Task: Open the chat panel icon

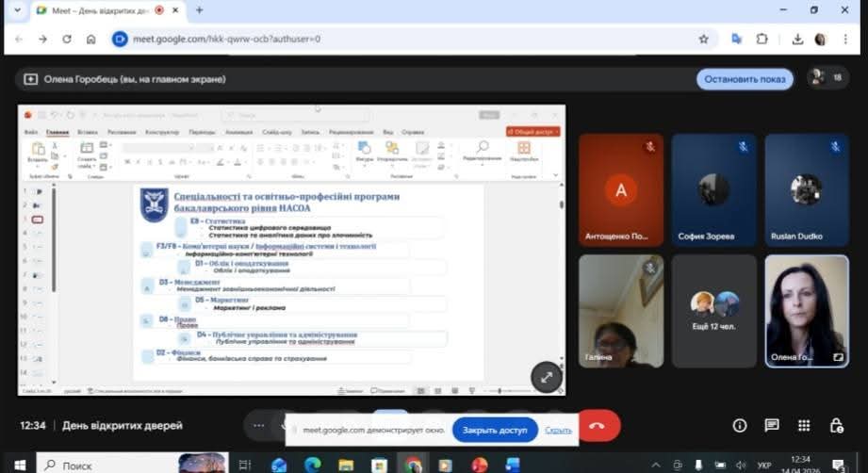Action: click(x=772, y=425)
